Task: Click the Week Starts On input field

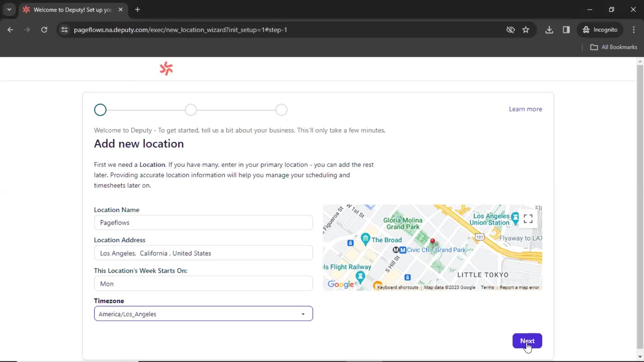Action: [203, 283]
